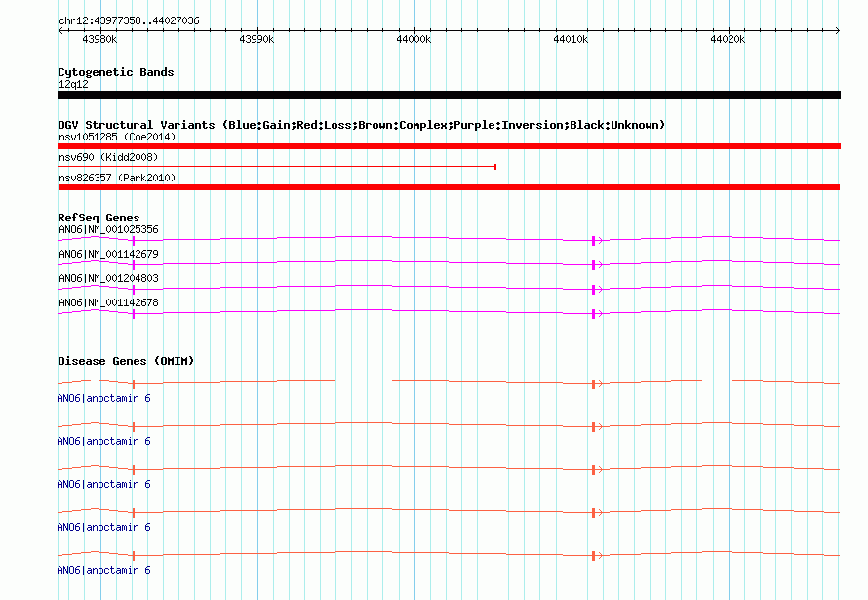Screen dimensions: 868x600
Task: Select the orange exon arrow on the topmost OMIM gene line
Action: [597, 384]
